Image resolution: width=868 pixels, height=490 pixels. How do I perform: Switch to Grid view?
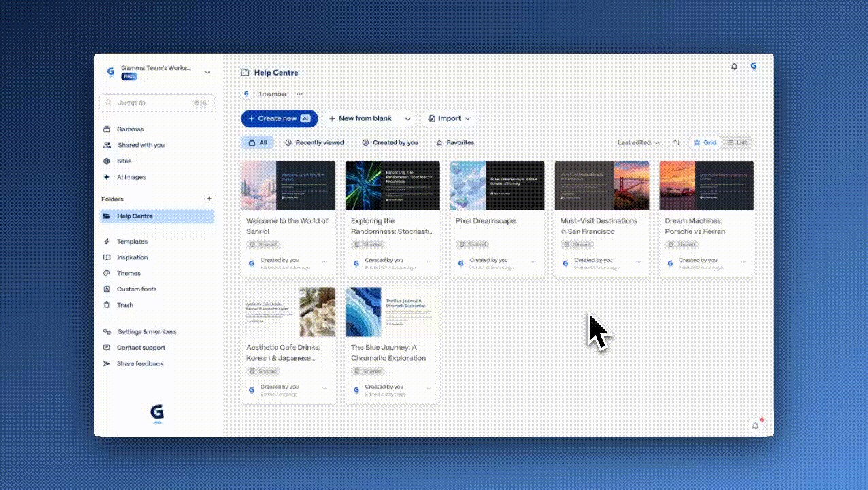point(705,143)
